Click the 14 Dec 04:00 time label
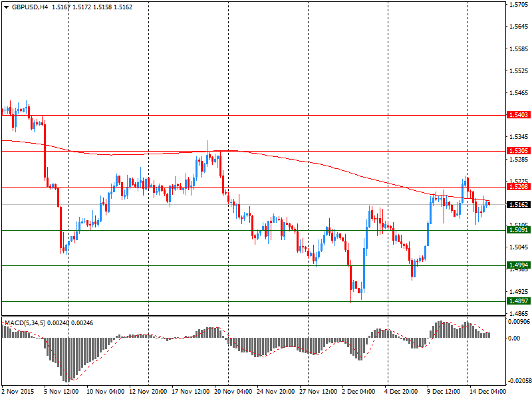 487,392
